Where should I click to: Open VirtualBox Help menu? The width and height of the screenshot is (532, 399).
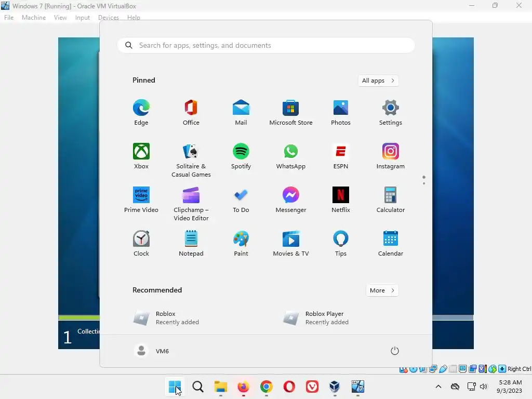click(134, 18)
